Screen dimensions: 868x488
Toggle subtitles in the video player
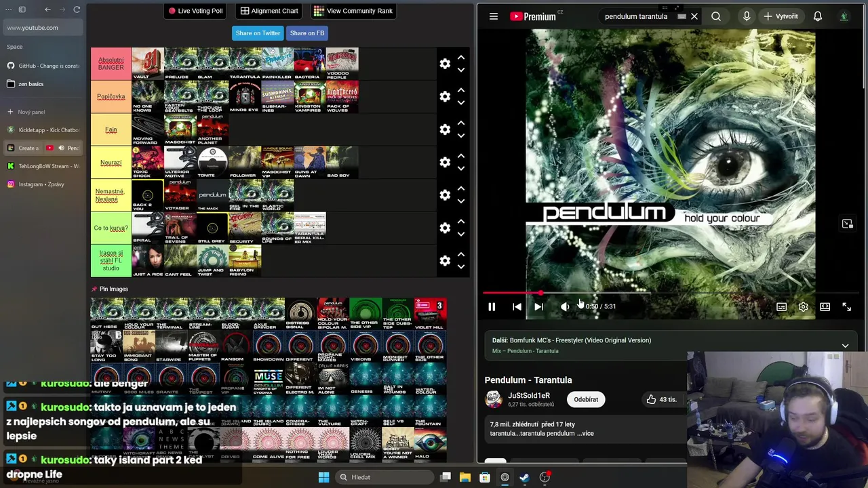[781, 307]
